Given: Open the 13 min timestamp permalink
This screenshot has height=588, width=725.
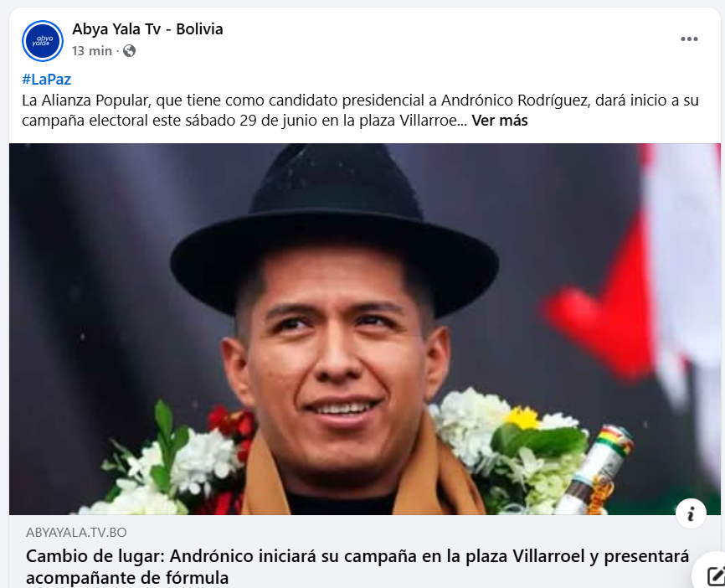Looking at the screenshot, I should pyautogui.click(x=92, y=51).
